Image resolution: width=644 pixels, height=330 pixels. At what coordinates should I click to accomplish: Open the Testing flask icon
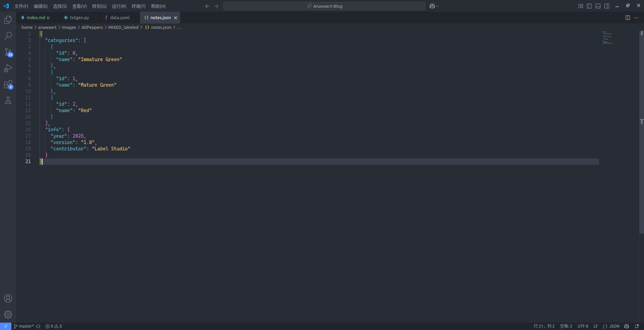(x=8, y=100)
